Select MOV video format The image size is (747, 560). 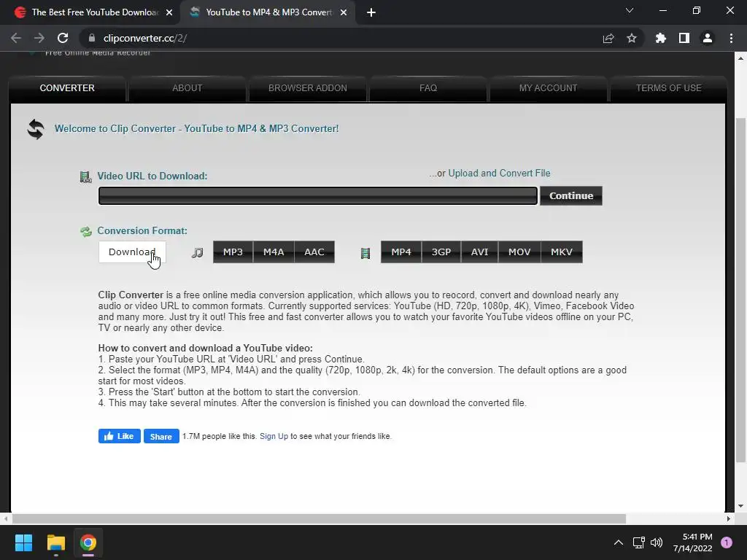click(519, 252)
